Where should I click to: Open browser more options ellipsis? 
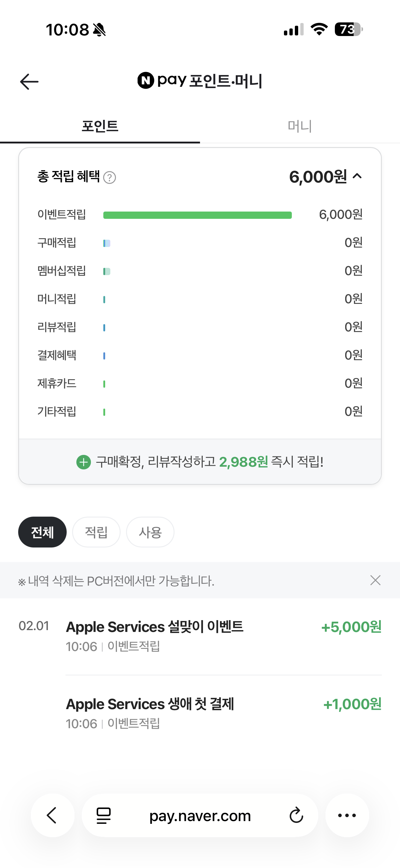click(347, 815)
